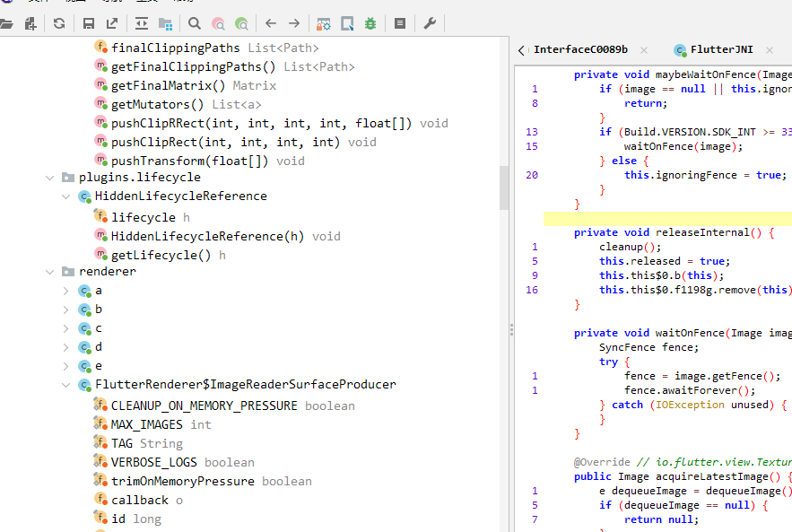Expand class e under renderer

tap(65, 366)
